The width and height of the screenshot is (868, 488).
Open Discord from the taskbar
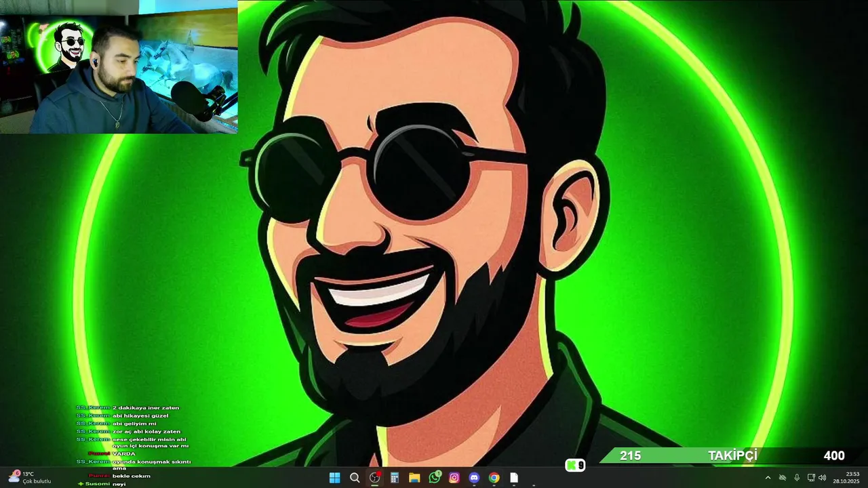[x=474, y=478]
